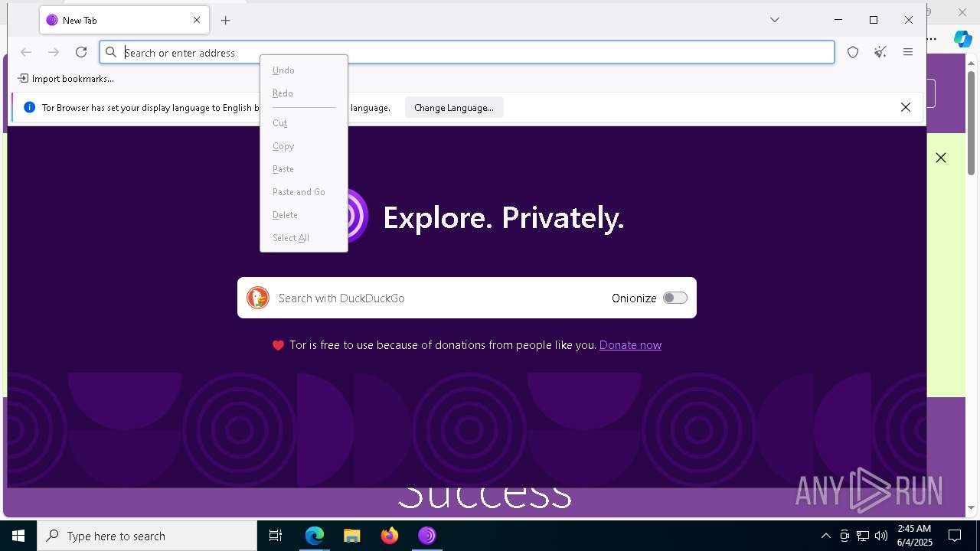Click the blue info icon in notification bar

point(29,107)
